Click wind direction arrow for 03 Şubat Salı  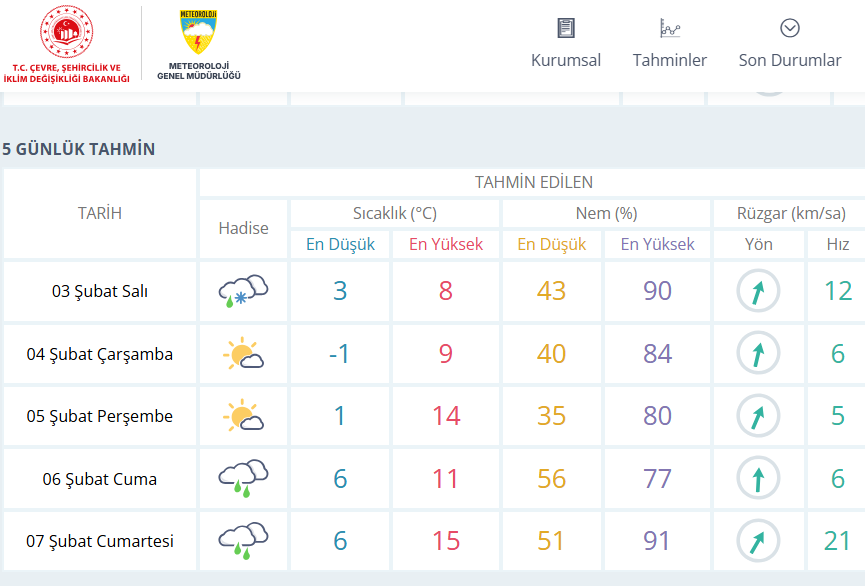[758, 291]
